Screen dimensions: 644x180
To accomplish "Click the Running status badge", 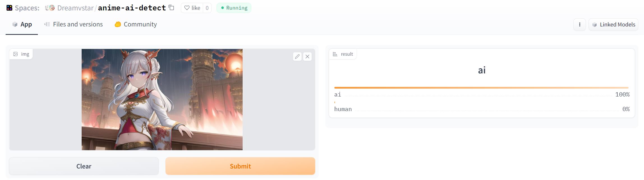I will 234,8.
